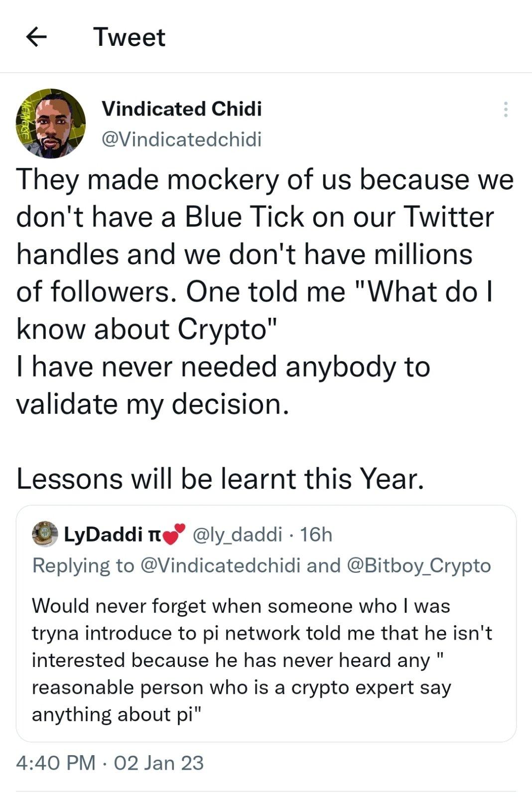
Task: Tap the line 'validate my decision.'
Action: tap(152, 403)
